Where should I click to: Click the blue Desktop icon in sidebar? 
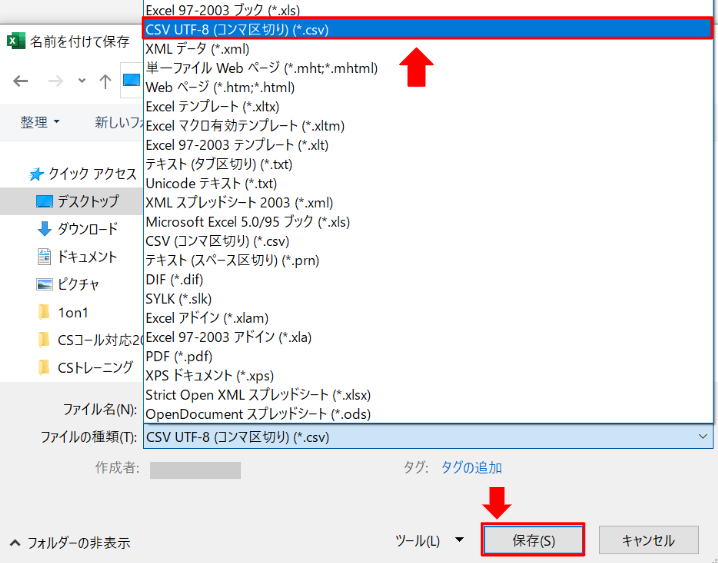[x=44, y=201]
